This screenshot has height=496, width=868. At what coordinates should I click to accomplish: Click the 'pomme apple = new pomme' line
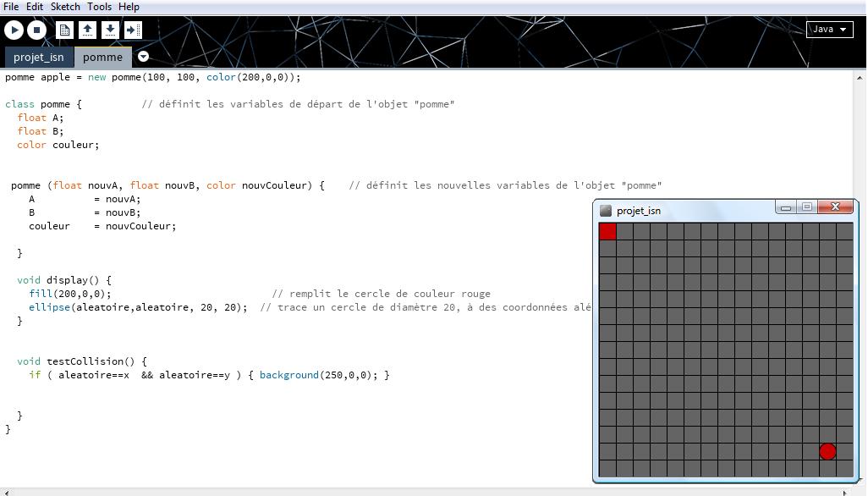pos(153,77)
